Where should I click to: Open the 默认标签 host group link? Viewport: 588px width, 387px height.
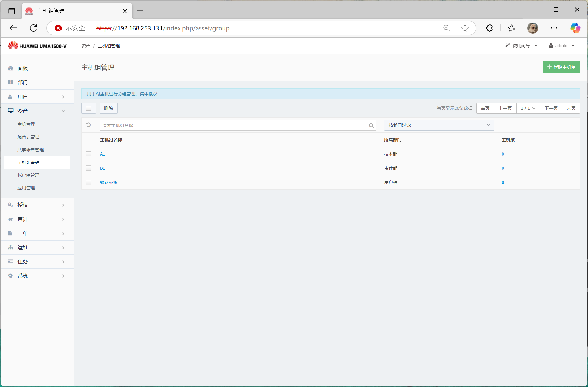coord(109,182)
